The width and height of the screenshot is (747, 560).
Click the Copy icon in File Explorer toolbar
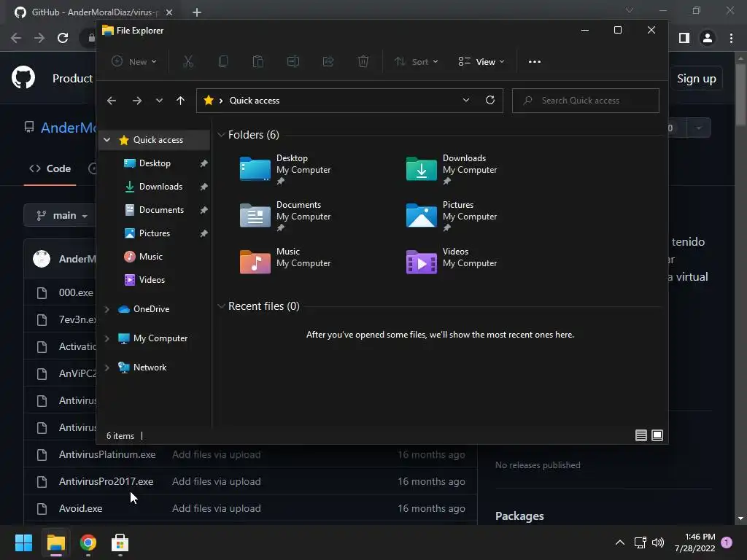pos(223,61)
